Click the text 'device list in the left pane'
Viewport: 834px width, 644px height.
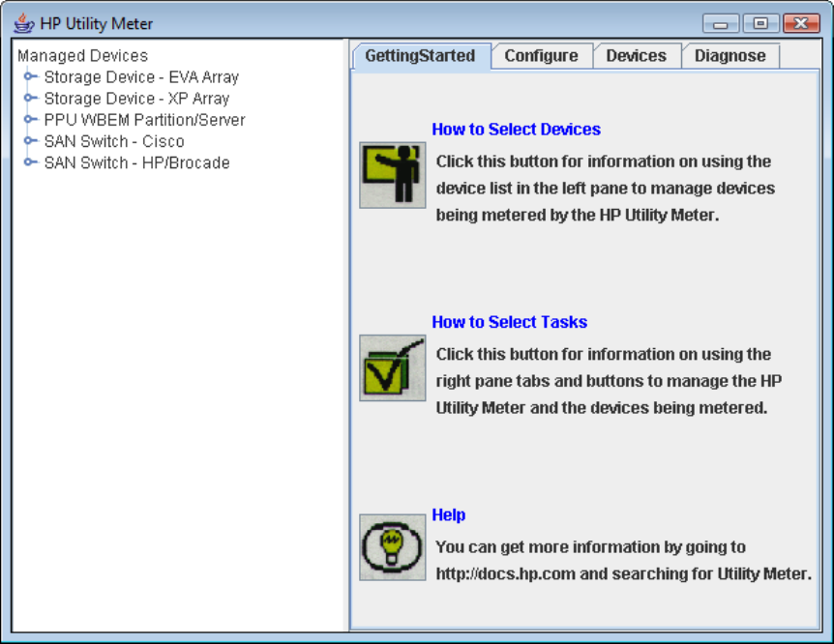(x=532, y=189)
